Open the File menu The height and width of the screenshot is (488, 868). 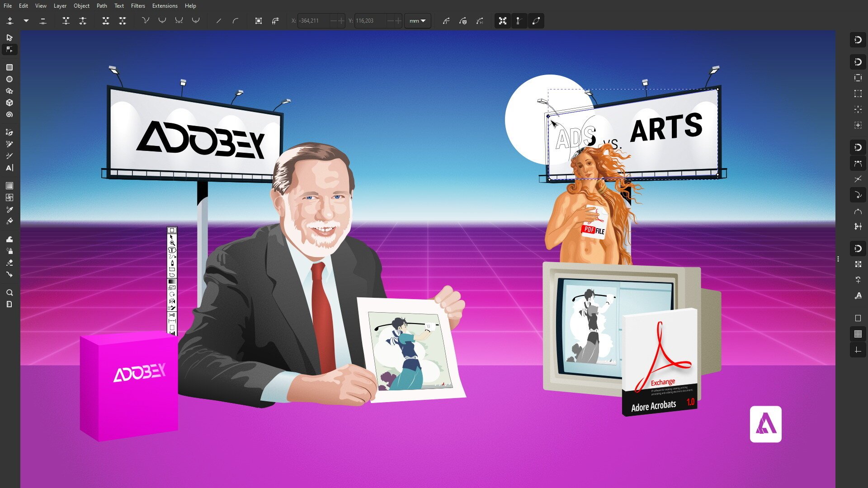(8, 6)
